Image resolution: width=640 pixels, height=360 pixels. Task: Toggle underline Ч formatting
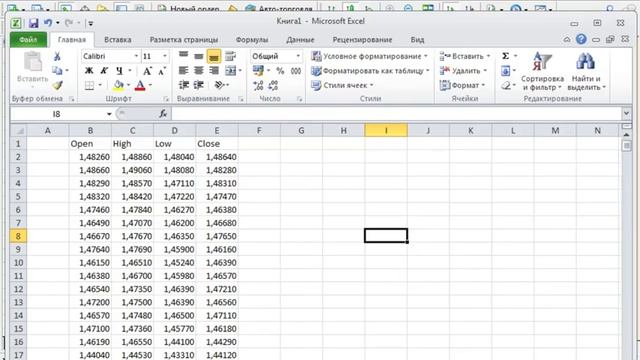[119, 71]
